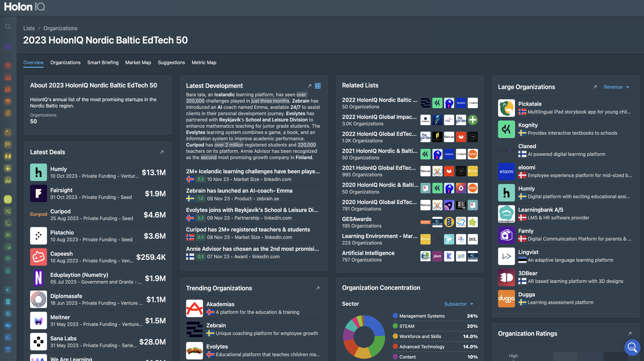Viewport: 644px width, 361px height.
Task: Open the blue calendar sidebar icon
Action: point(8,349)
